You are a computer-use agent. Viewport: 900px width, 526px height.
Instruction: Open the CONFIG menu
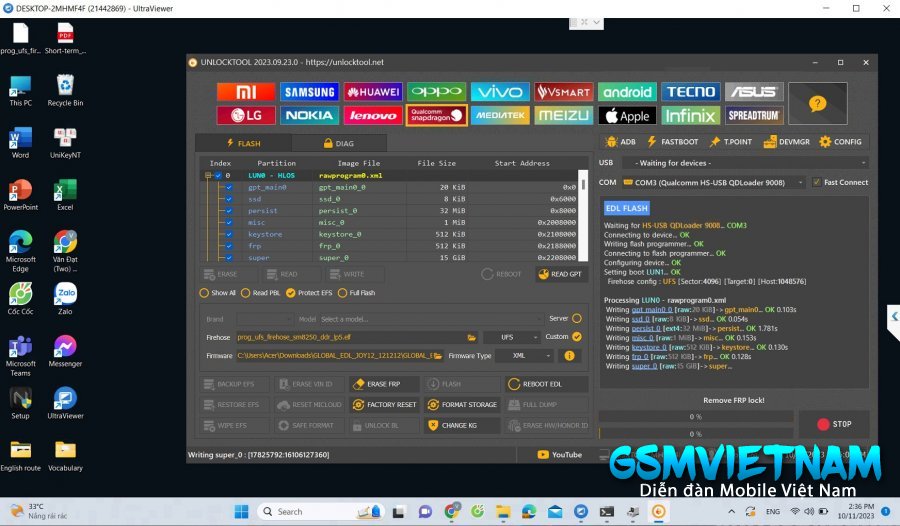[840, 142]
